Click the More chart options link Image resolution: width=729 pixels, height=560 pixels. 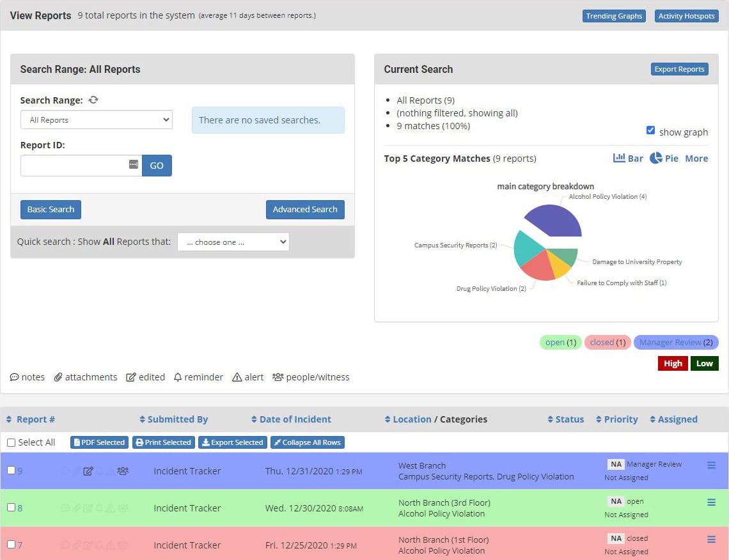(696, 159)
